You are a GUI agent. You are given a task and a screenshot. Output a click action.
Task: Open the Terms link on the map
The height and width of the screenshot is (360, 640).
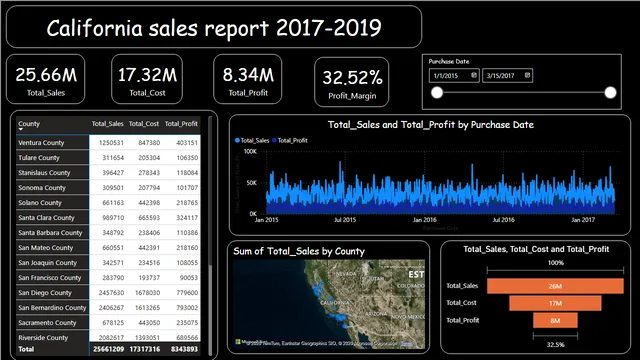[x=407, y=344]
